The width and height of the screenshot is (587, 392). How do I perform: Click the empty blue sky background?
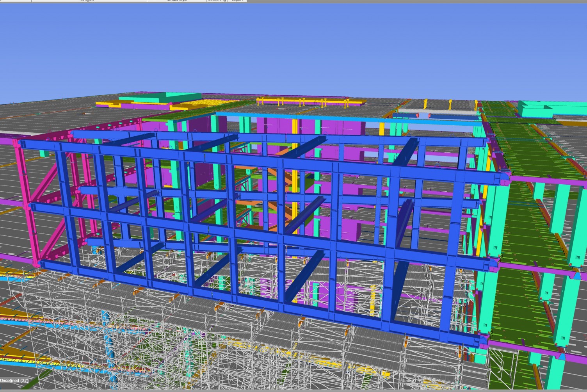pos(293,47)
